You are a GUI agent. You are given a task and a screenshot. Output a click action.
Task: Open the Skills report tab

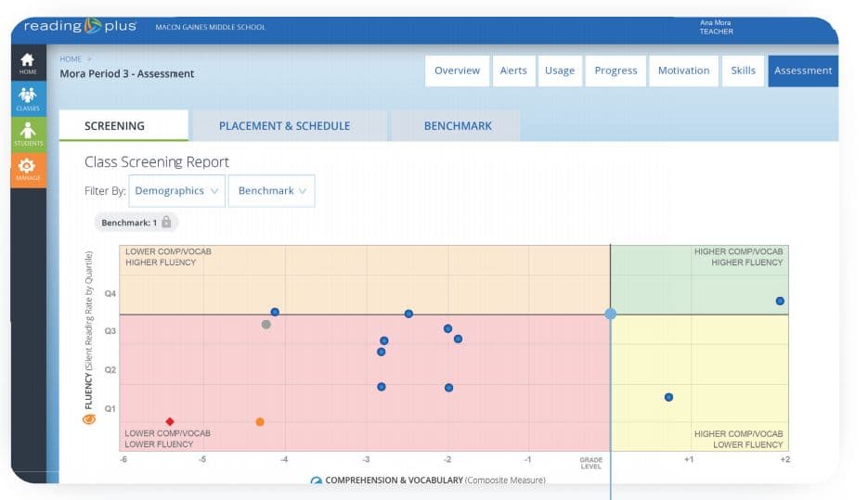[x=743, y=71]
